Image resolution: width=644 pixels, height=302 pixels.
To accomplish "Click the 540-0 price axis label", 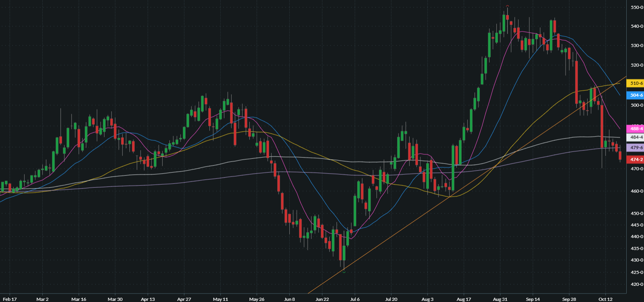I will click(x=637, y=26).
